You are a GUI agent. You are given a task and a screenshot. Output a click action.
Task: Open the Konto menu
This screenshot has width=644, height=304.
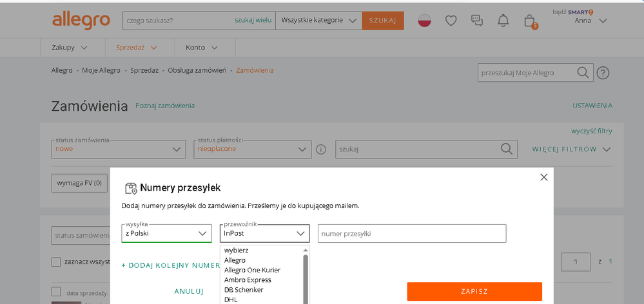202,48
